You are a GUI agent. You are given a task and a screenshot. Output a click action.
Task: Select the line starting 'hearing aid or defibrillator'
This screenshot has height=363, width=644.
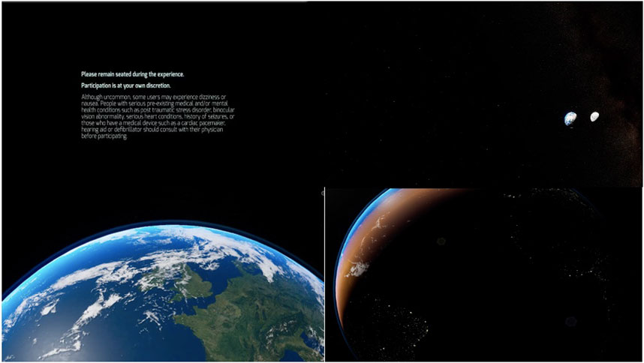[x=152, y=130]
